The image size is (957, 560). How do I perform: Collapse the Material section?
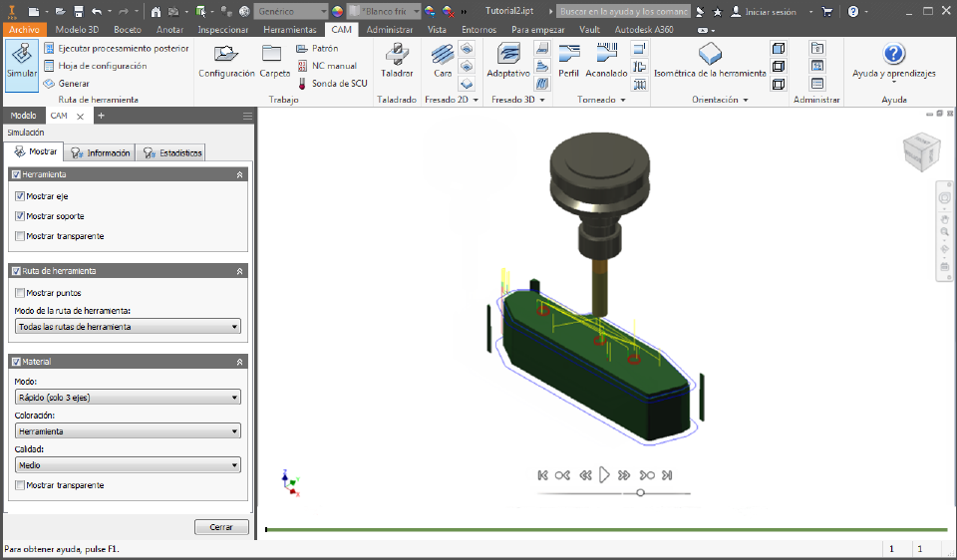[240, 362]
